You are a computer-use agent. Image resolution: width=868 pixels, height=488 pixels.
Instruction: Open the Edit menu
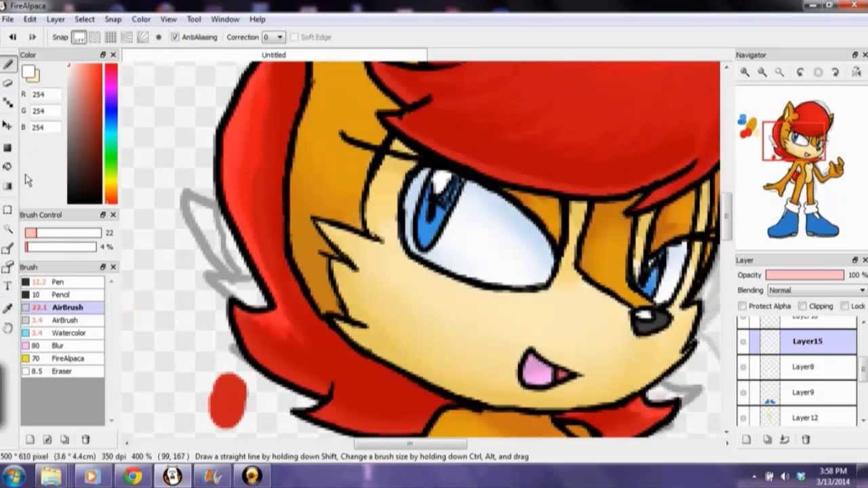pyautogui.click(x=30, y=20)
